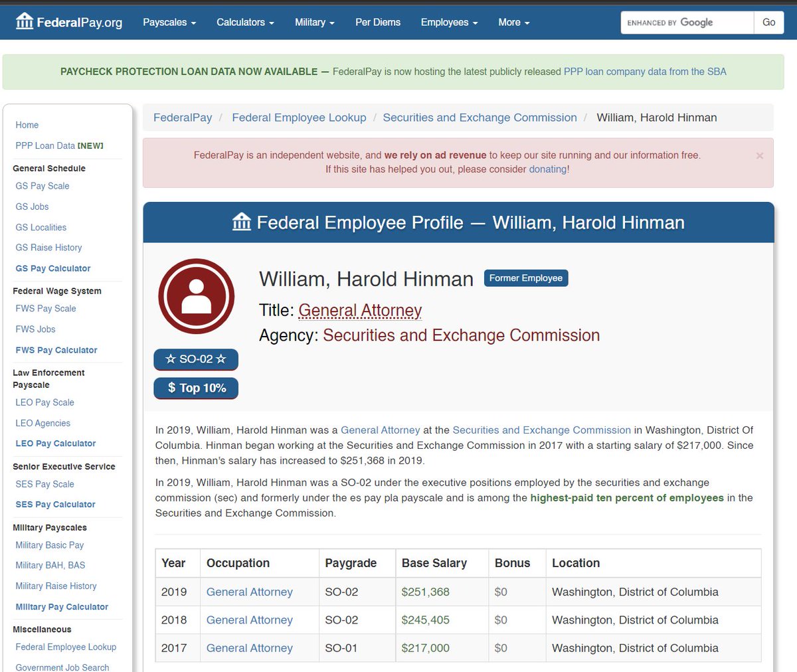
Task: Focus the Google search input field
Action: click(x=687, y=23)
